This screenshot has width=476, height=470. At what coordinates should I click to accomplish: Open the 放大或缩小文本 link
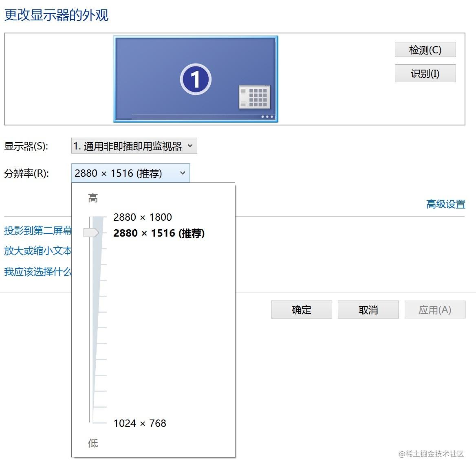coord(38,251)
